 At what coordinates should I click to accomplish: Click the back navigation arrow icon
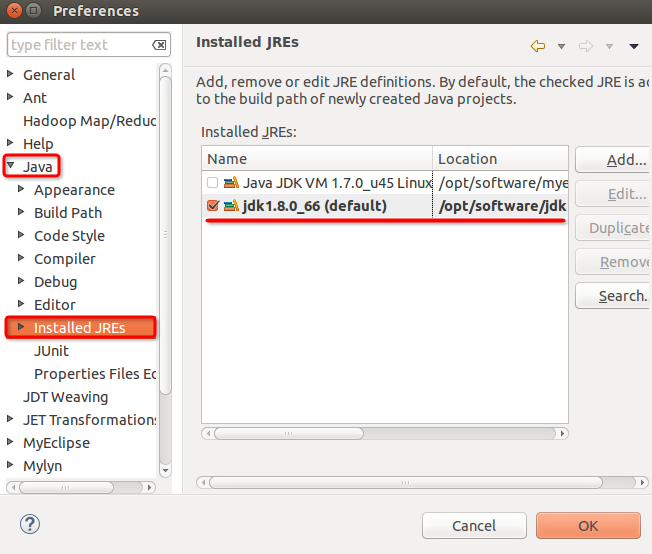538,46
